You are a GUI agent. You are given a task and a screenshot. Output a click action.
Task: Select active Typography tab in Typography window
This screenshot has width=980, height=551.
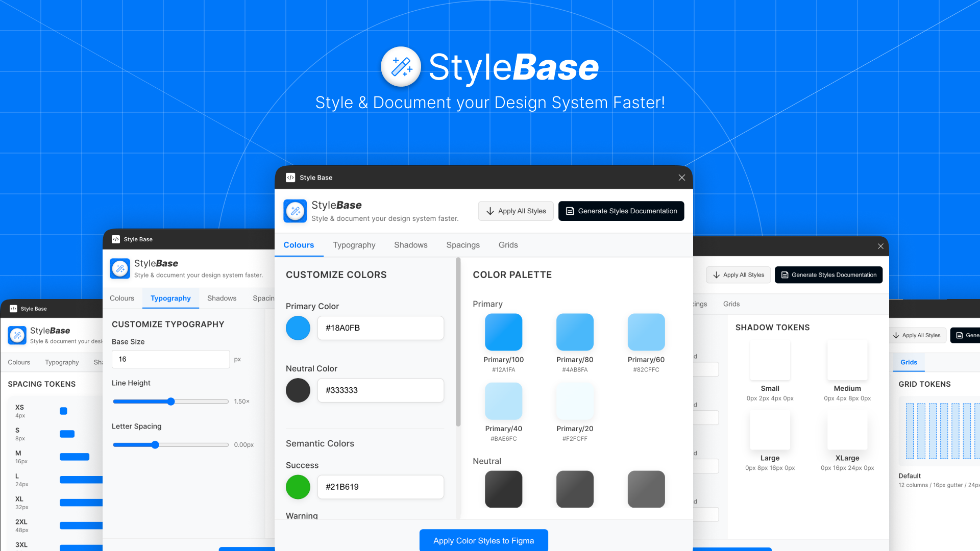[x=170, y=298]
